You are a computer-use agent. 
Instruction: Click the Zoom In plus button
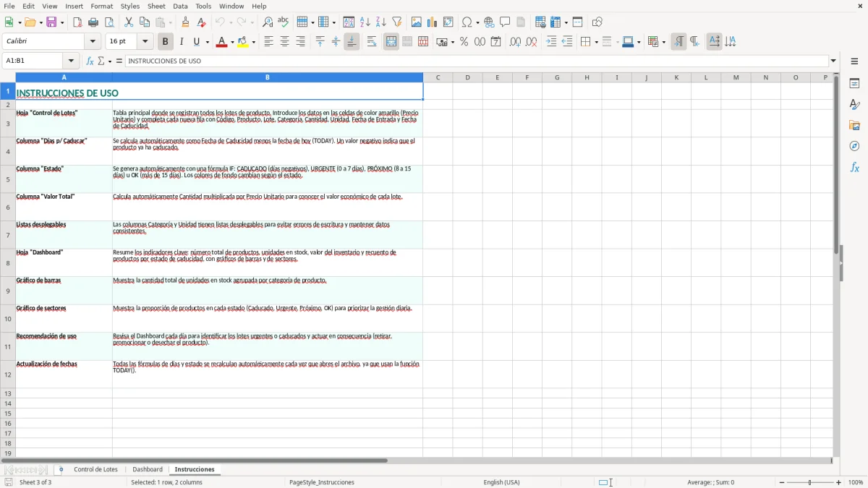pyautogui.click(x=839, y=482)
